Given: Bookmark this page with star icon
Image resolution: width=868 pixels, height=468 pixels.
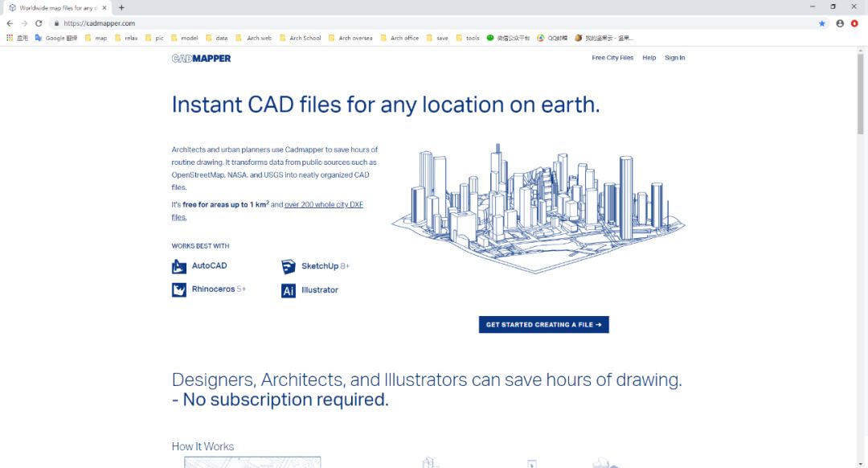Looking at the screenshot, I should [x=822, y=23].
